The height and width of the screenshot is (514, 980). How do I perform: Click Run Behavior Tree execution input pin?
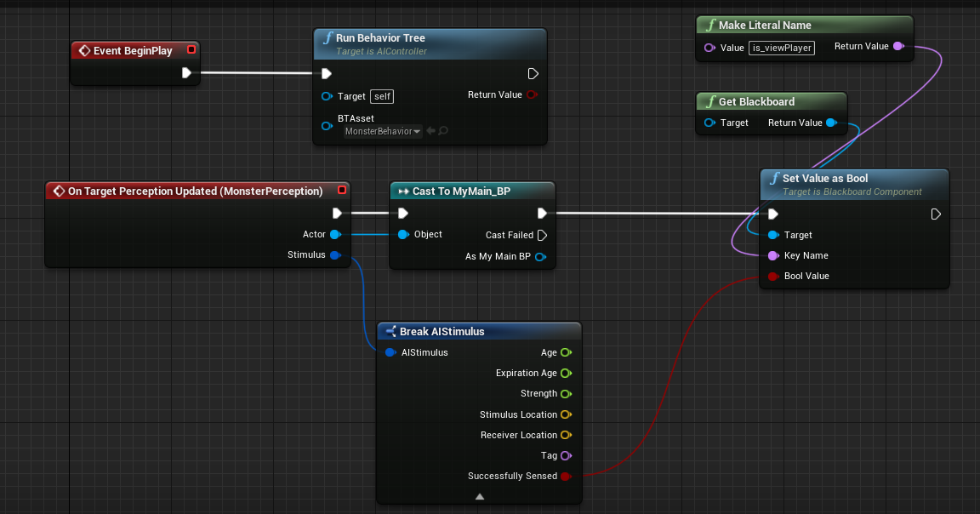327,74
